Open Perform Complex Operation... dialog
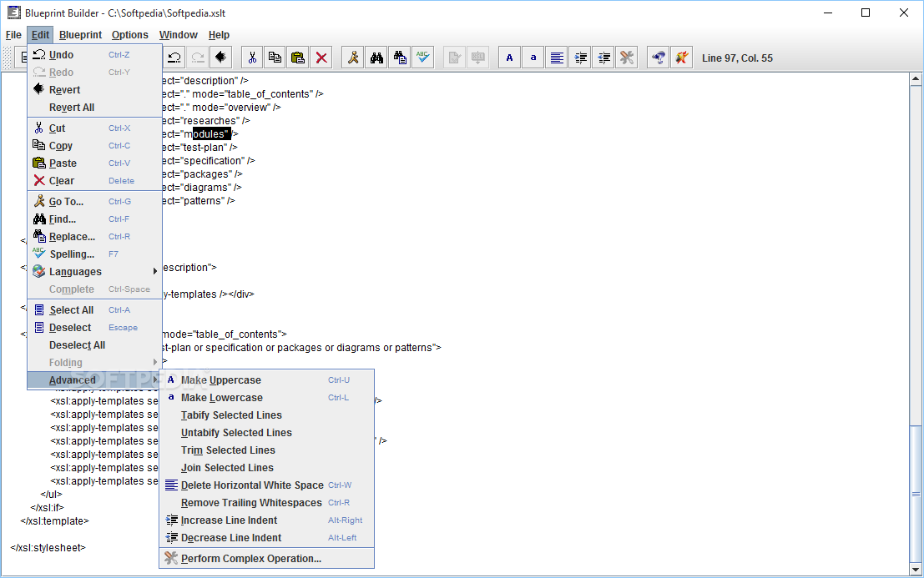 point(266,559)
